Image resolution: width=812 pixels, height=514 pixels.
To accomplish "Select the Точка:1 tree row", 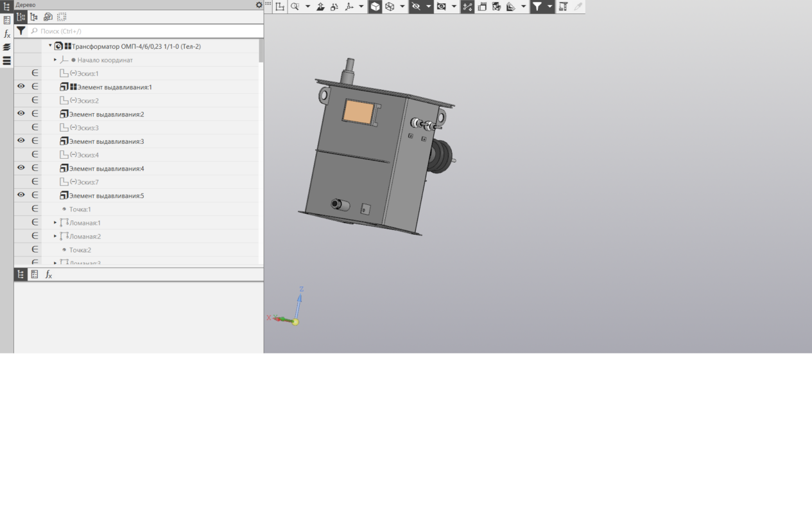I will pos(137,209).
